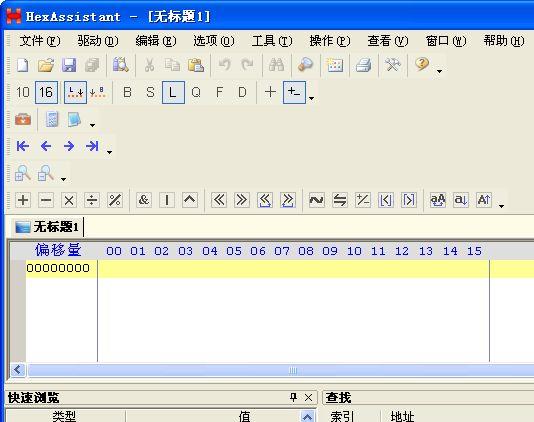Apply the multiply (×) operation button
This screenshot has height=422, width=534.
click(69, 200)
